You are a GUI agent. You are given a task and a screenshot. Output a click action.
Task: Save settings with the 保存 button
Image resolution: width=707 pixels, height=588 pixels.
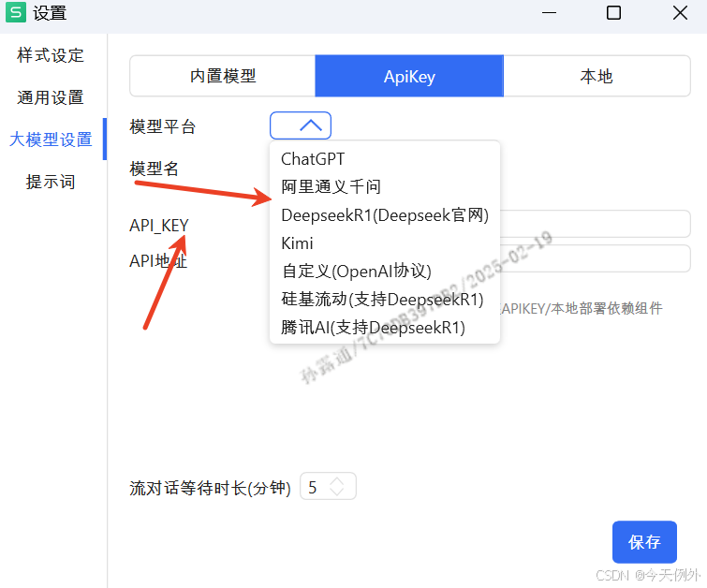point(644,542)
